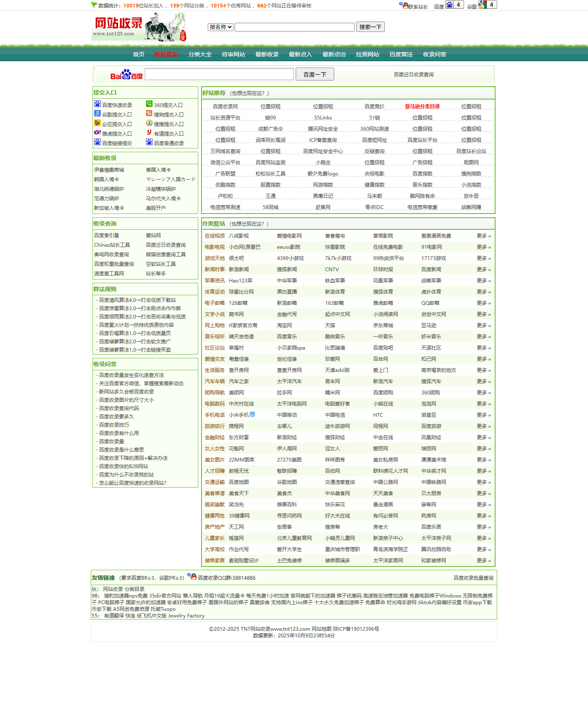This screenshot has height=712, width=588.
Task: Open 拉黑网站 in navigation bar
Action: [367, 54]
